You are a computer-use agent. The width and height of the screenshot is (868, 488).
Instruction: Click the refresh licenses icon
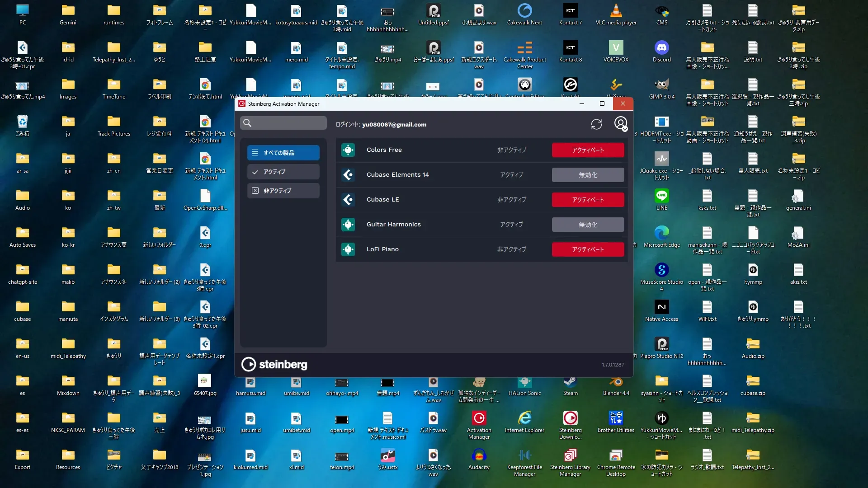click(x=596, y=124)
